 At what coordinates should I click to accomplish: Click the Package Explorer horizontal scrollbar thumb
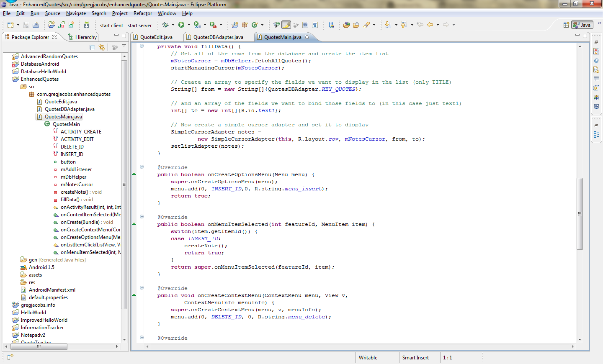coord(39,346)
